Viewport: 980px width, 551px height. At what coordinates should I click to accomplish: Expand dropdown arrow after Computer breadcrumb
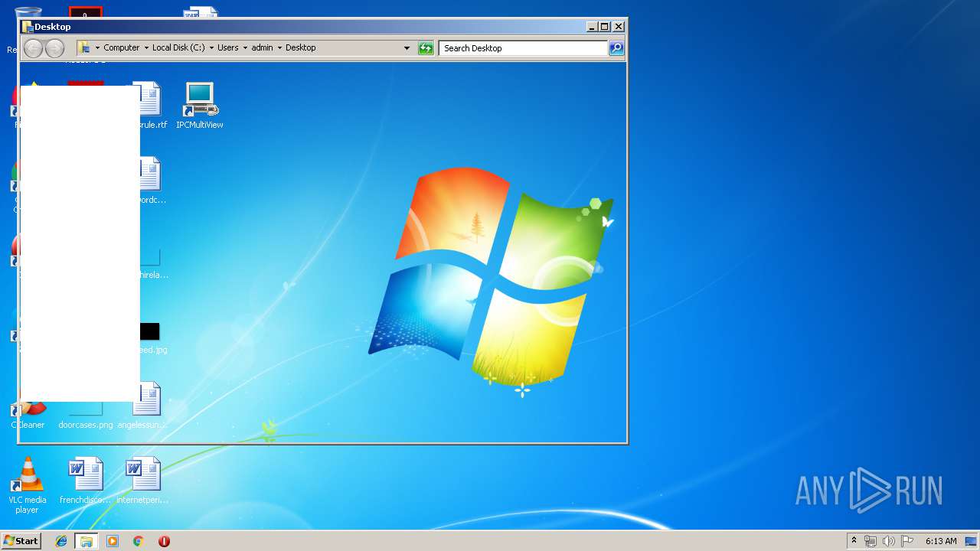pyautogui.click(x=146, y=47)
